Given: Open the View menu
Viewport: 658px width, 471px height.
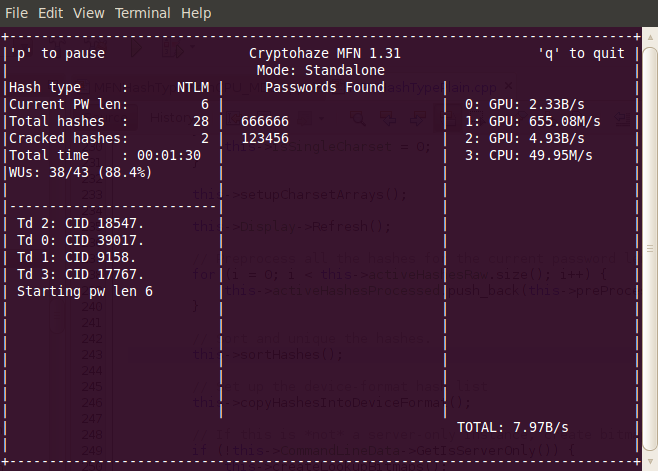Looking at the screenshot, I should coord(89,13).
